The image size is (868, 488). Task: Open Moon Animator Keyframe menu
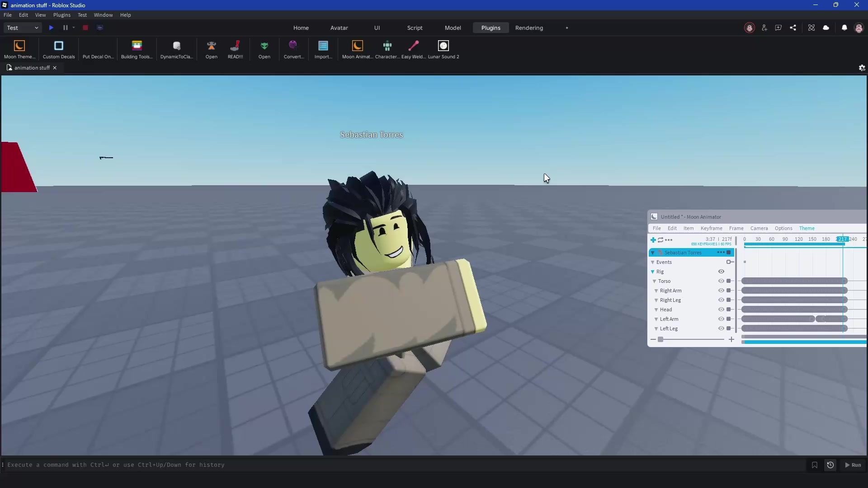[x=711, y=228]
